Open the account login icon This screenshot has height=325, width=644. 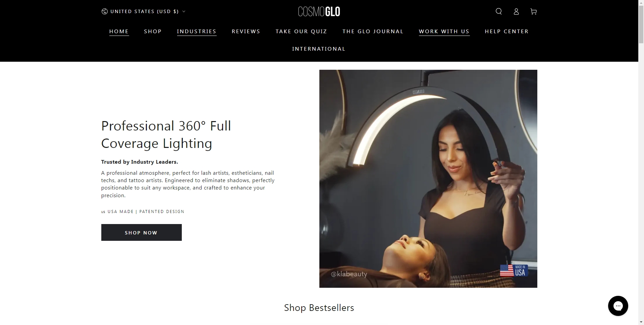(x=516, y=11)
